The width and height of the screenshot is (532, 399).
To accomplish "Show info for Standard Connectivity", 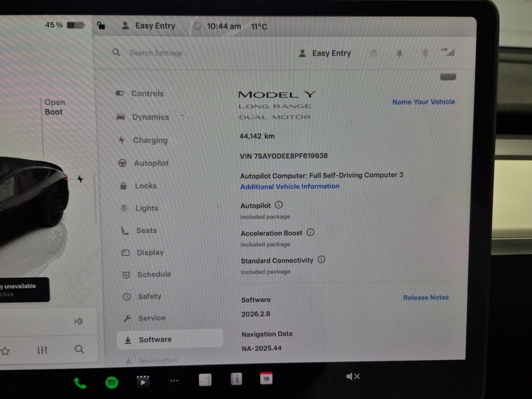I will point(321,260).
